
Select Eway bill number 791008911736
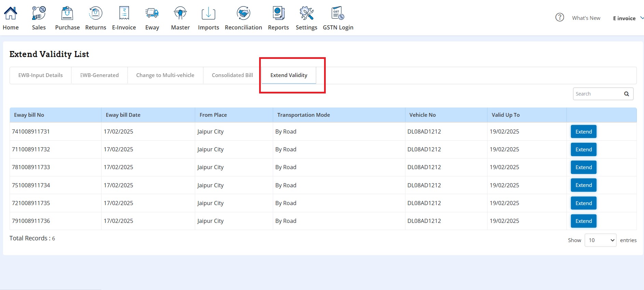(x=31, y=221)
